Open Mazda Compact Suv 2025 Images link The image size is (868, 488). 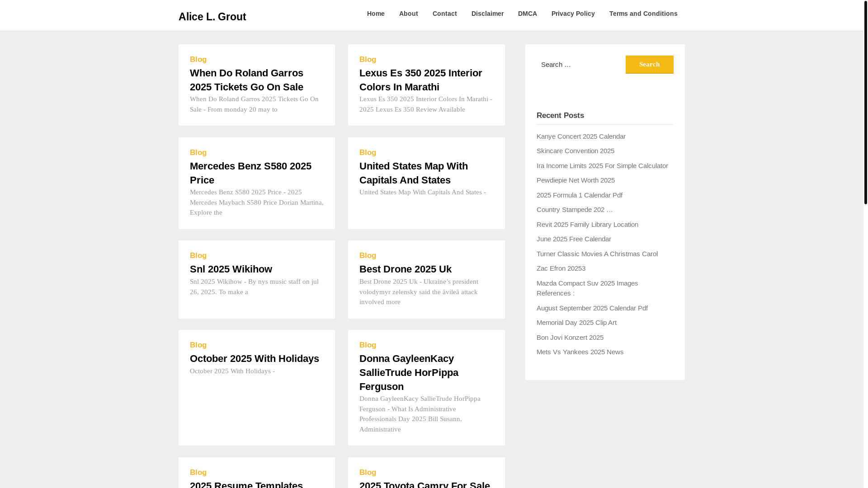point(587,288)
